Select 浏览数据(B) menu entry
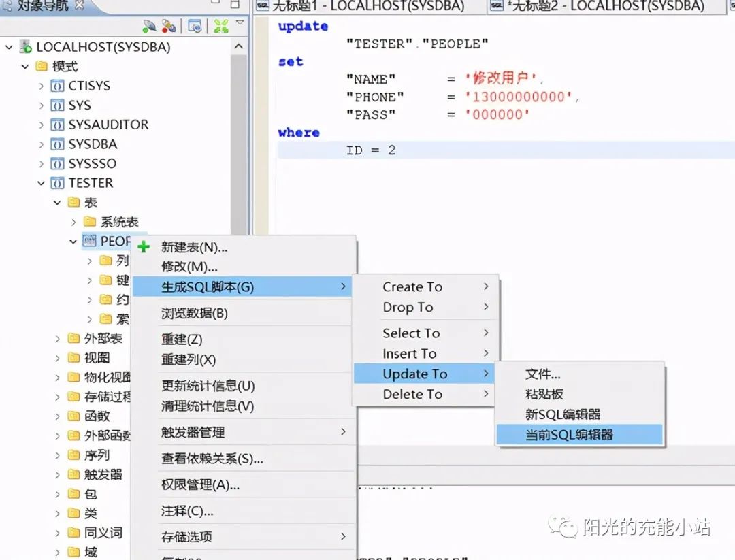This screenshot has height=560, width=735. tap(242, 312)
